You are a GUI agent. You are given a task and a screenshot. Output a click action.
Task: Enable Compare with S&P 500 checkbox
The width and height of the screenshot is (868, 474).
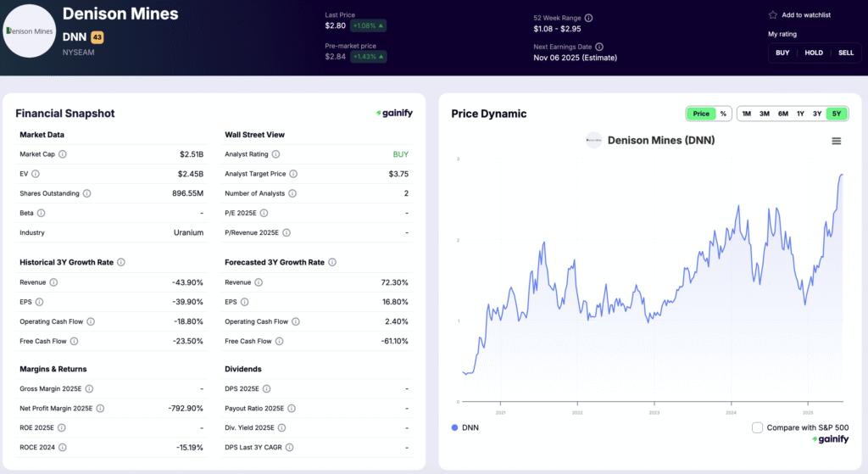tap(757, 427)
